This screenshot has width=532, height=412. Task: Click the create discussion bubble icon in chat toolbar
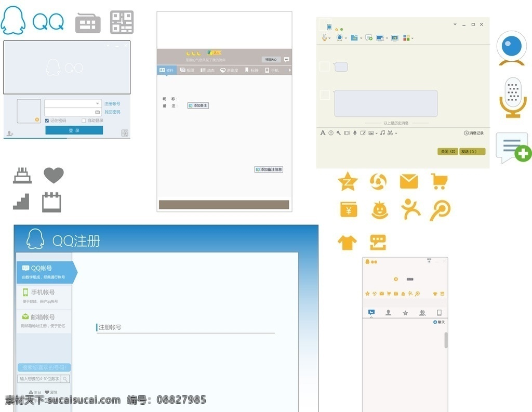[x=369, y=38]
